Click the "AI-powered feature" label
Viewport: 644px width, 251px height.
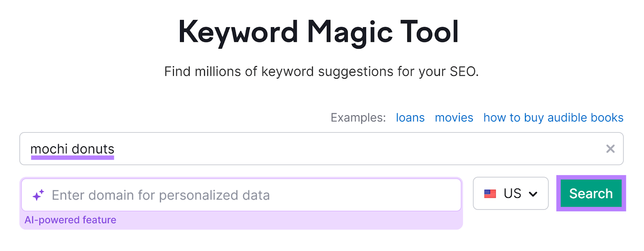[x=70, y=220]
